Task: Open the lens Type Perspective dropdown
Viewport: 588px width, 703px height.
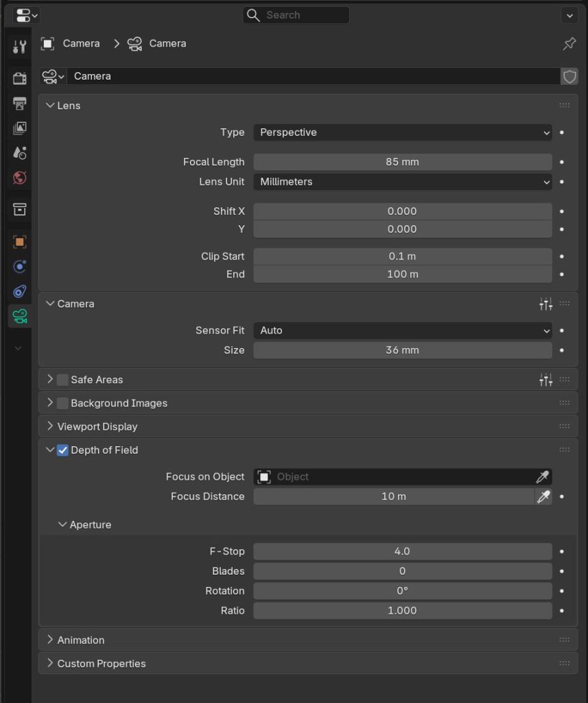Action: (x=402, y=132)
